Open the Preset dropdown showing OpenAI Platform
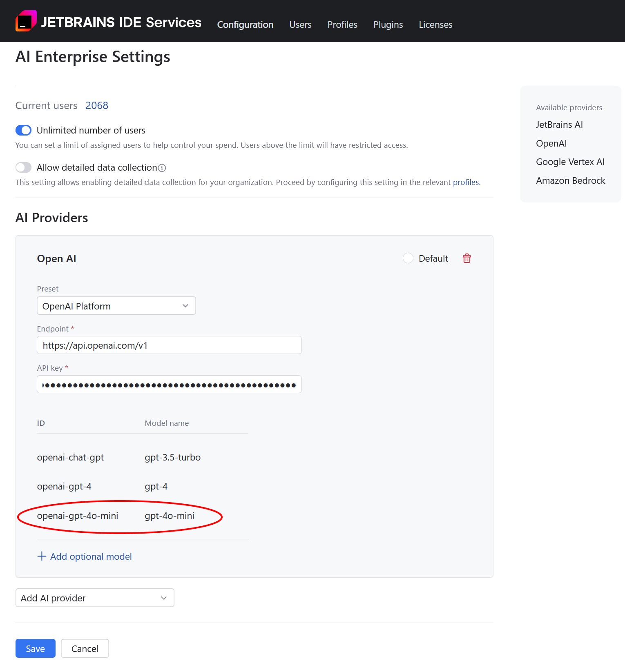This screenshot has width=625, height=672. (116, 306)
